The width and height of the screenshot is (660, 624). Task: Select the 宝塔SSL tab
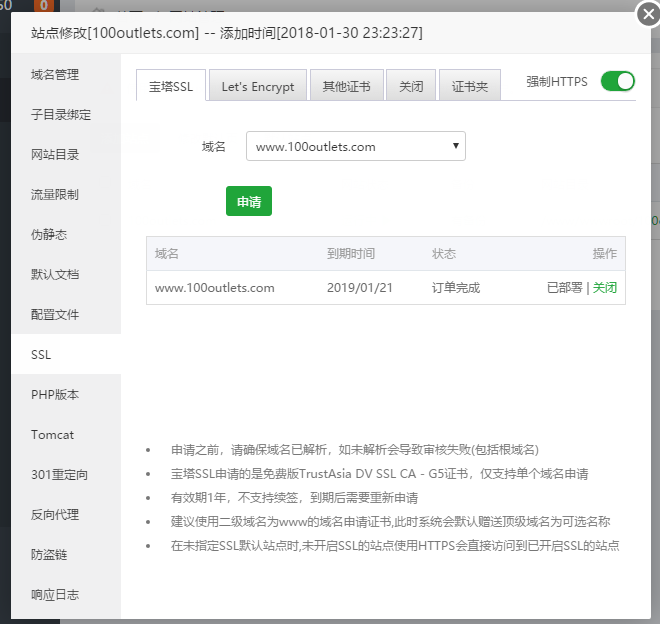[171, 87]
